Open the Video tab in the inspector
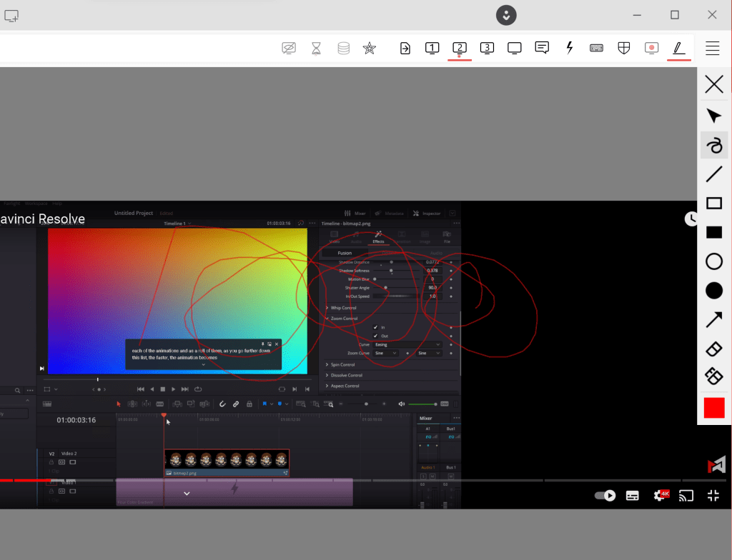732x560 pixels. point(335,237)
